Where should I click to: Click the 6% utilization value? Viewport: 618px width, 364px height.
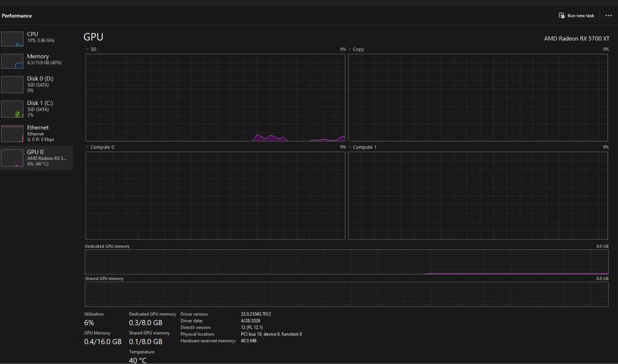89,323
